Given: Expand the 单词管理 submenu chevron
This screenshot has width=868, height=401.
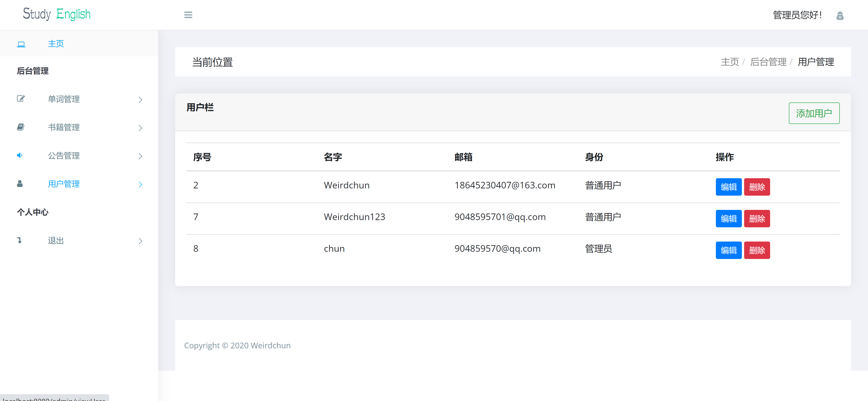Looking at the screenshot, I should (140, 100).
